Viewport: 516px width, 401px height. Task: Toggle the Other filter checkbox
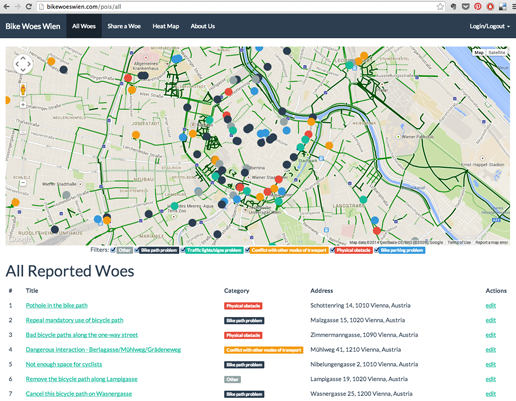click(x=113, y=250)
